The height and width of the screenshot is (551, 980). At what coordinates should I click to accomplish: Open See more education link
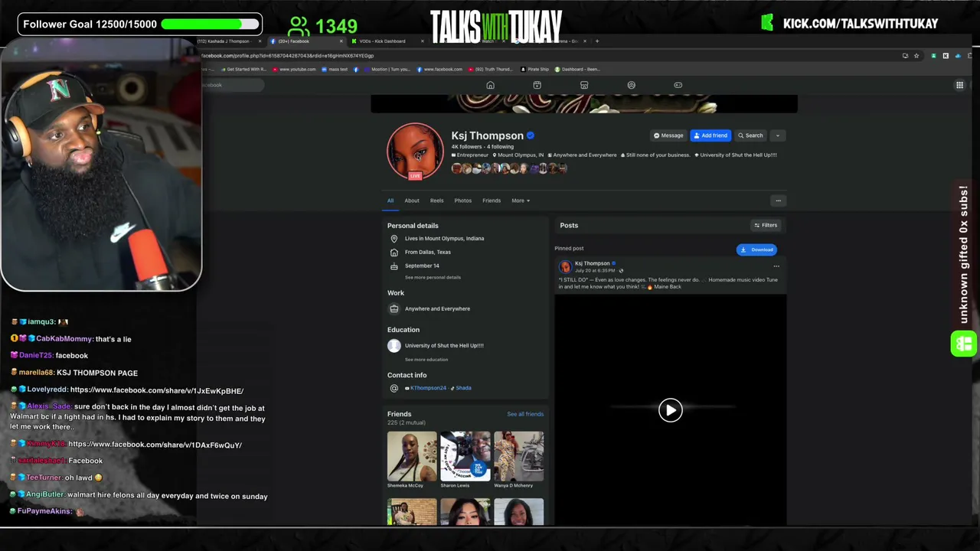click(426, 360)
